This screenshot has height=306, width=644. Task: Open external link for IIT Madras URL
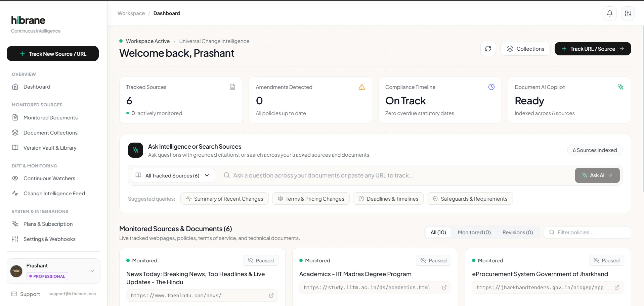coord(444,288)
